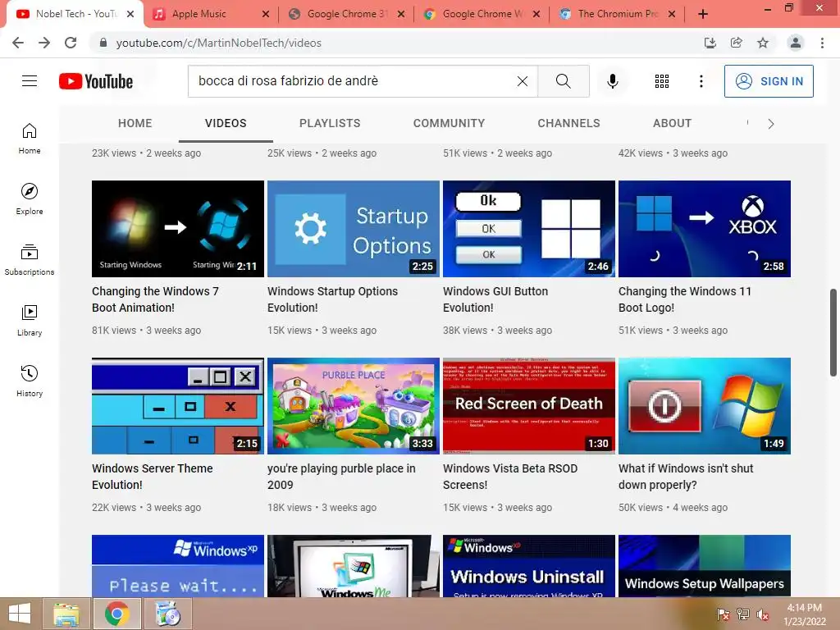Image resolution: width=840 pixels, height=630 pixels.
Task: Bookmark this page with the star
Action: tap(763, 43)
